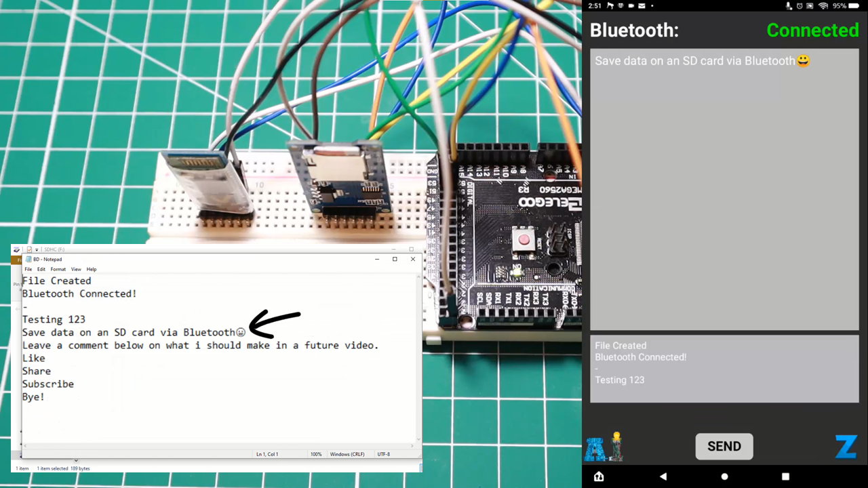Open recent apps with the square button
The height and width of the screenshot is (488, 868).
point(785,476)
